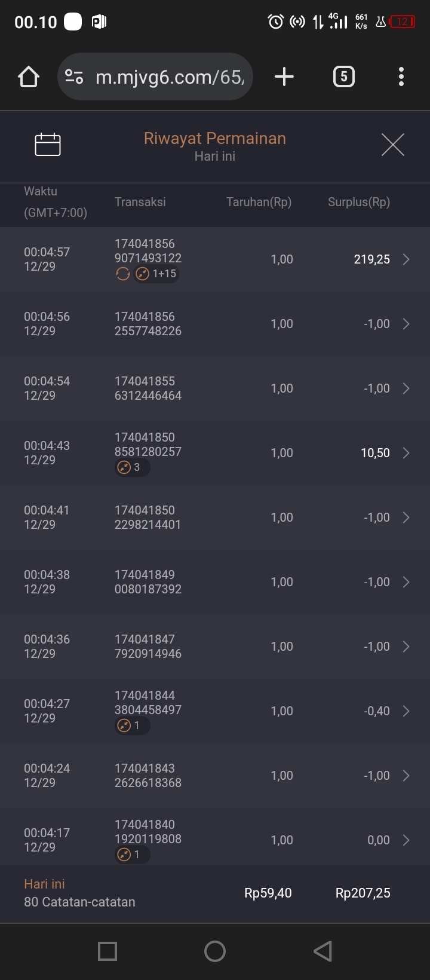Open the calendar date picker
The width and height of the screenshot is (430, 980).
pyautogui.click(x=48, y=145)
